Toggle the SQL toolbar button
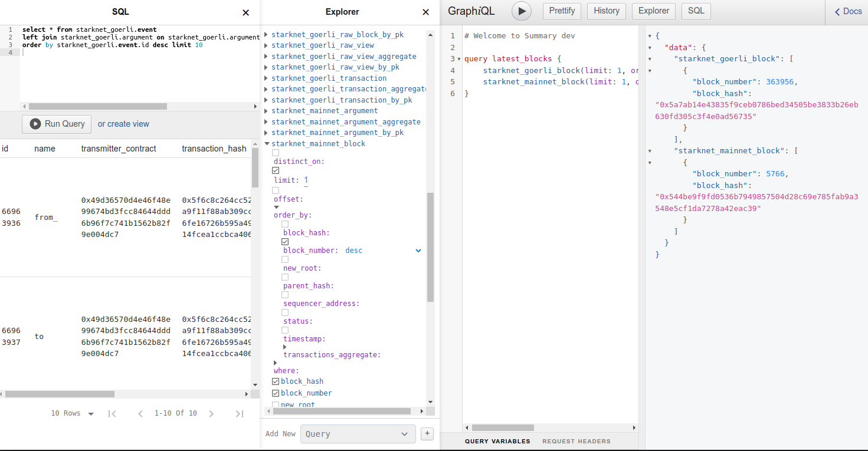Image resolution: width=868 pixels, height=451 pixels. [696, 11]
